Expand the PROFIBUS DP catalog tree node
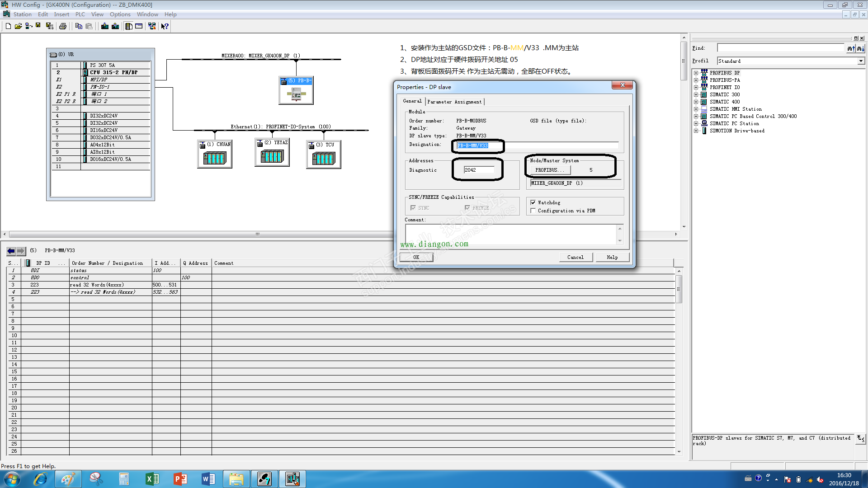The height and width of the screenshot is (488, 868). 696,73
